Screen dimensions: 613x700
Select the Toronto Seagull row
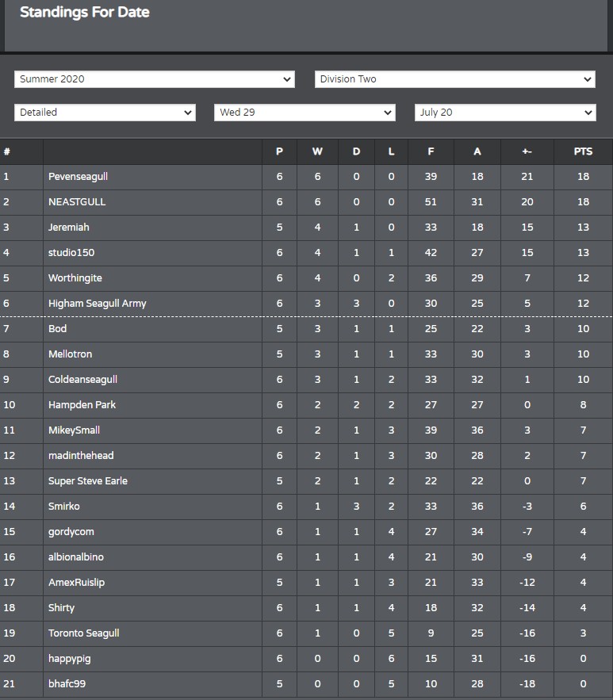306,633
